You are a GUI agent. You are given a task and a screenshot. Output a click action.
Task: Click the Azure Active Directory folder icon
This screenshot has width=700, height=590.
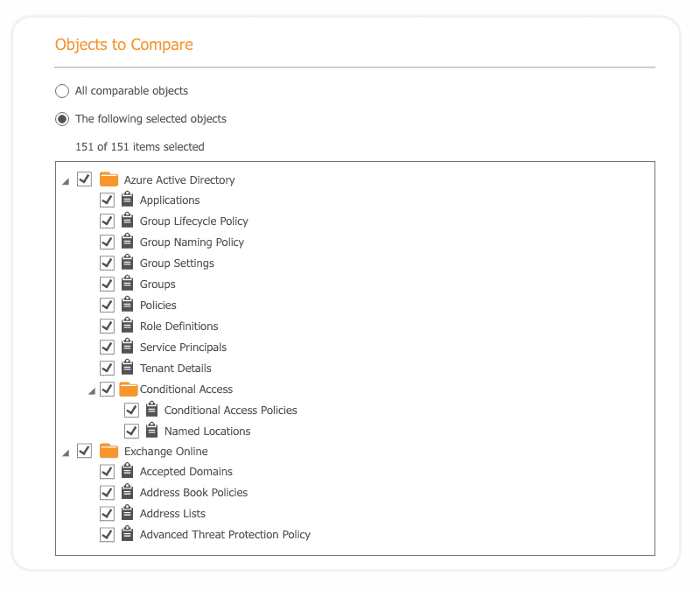pyautogui.click(x=108, y=179)
